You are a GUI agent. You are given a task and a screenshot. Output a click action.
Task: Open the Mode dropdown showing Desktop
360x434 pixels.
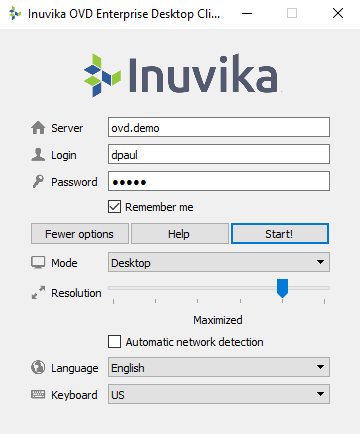click(219, 262)
